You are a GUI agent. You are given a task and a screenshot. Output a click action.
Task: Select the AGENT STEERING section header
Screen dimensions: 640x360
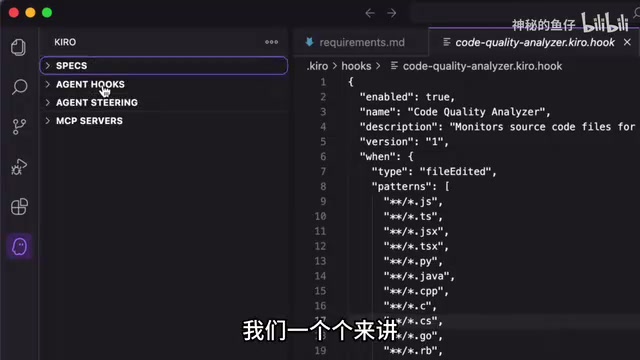click(x=164, y=102)
